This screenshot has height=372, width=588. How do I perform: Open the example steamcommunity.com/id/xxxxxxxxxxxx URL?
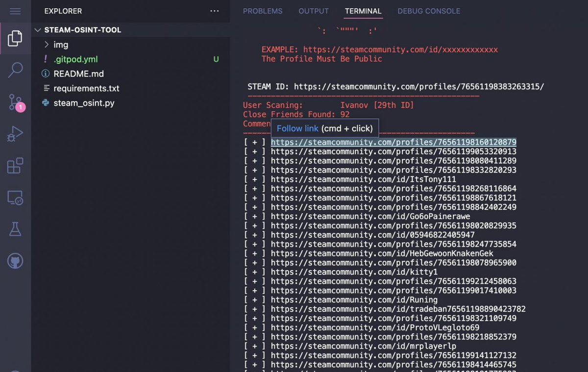[x=400, y=50]
